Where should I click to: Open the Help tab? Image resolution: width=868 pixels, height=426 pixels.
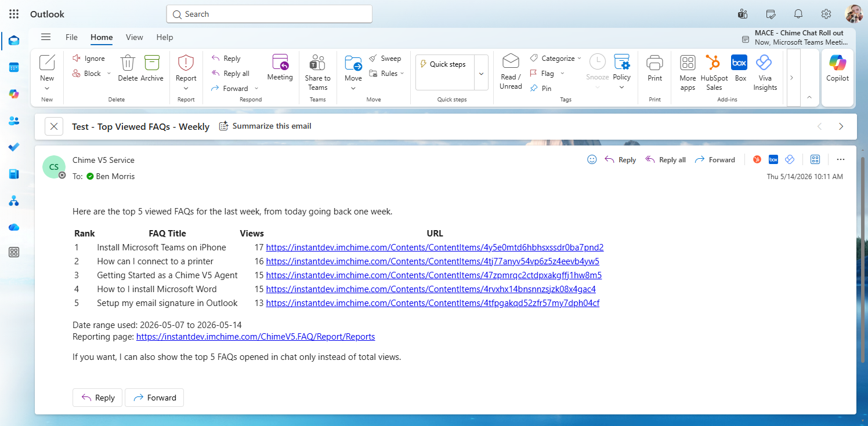tap(165, 37)
